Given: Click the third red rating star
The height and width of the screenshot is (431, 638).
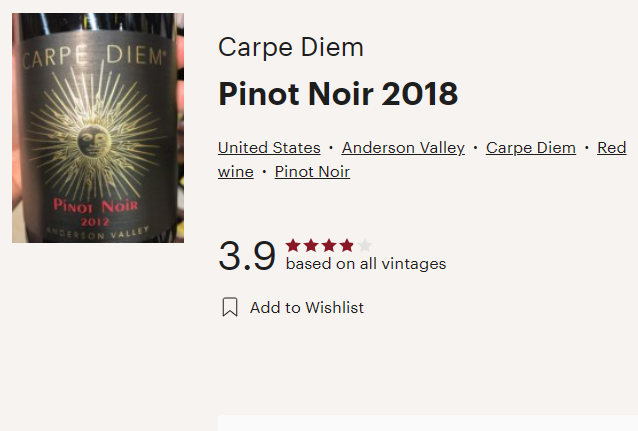Looking at the screenshot, I should pyautogui.click(x=329, y=245).
